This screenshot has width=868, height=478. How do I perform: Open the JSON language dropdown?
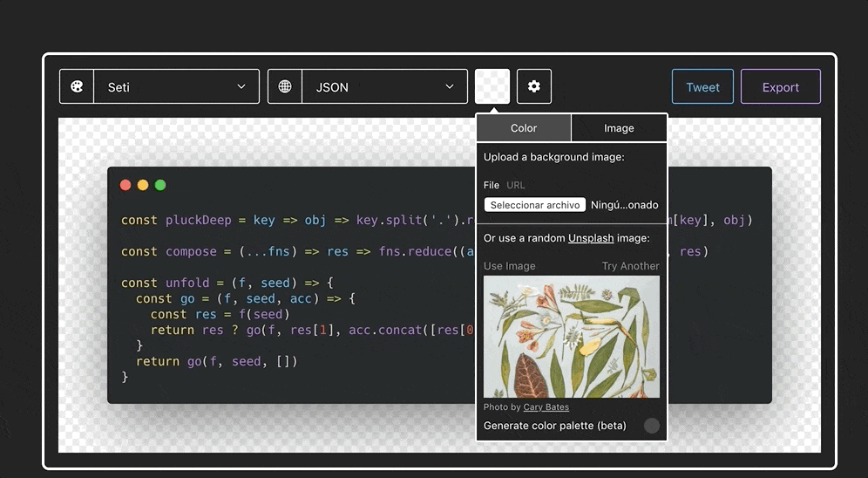384,86
